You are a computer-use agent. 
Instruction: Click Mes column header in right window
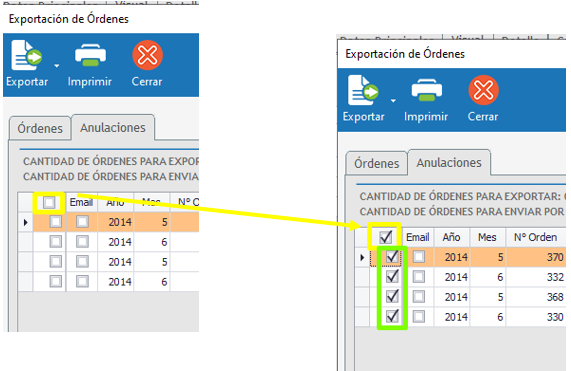coord(488,237)
